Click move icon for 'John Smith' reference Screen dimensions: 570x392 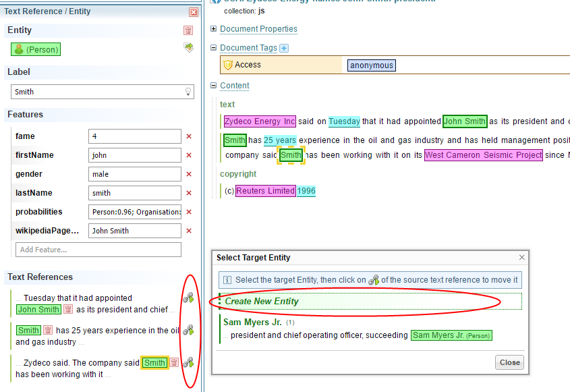click(188, 298)
